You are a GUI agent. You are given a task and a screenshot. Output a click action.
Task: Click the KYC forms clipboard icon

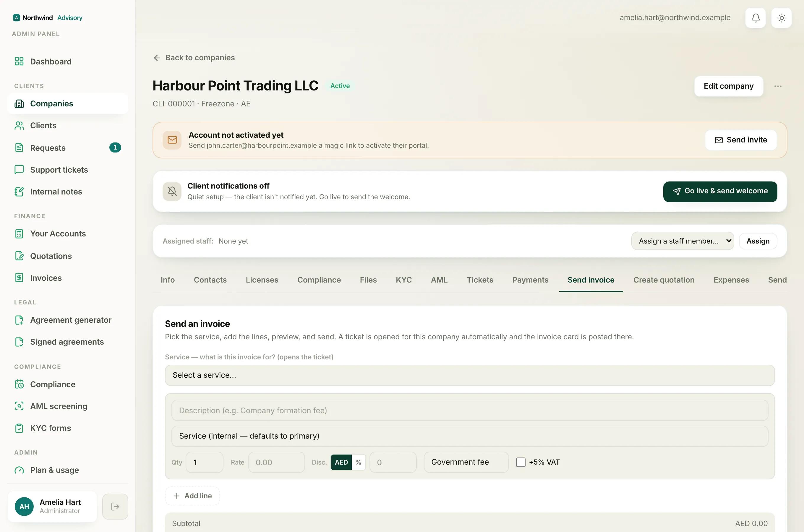pos(19,428)
